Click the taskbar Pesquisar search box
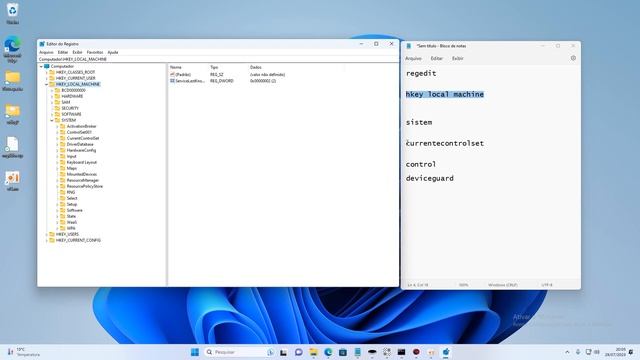The height and width of the screenshot is (360, 640). point(239,352)
